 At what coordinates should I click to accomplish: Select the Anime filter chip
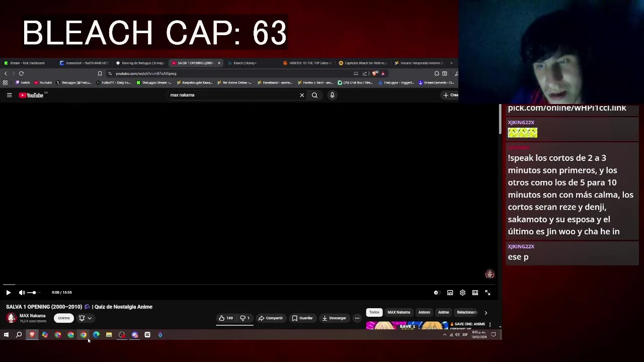click(443, 312)
